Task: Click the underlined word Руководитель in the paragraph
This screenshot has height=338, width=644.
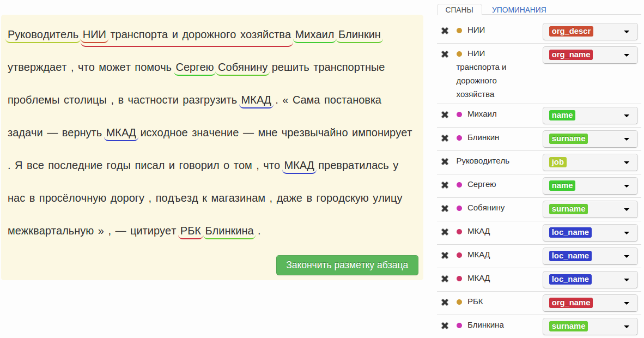Action: [44, 35]
